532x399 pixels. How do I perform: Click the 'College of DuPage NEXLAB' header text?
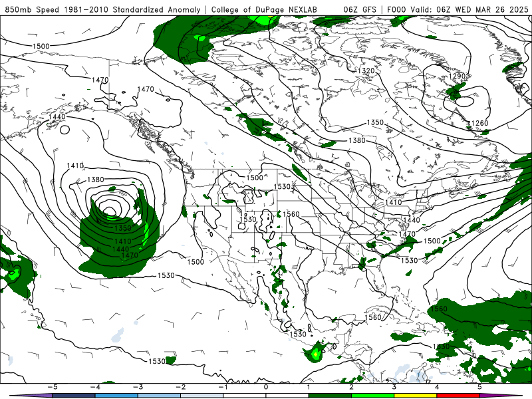(x=264, y=9)
